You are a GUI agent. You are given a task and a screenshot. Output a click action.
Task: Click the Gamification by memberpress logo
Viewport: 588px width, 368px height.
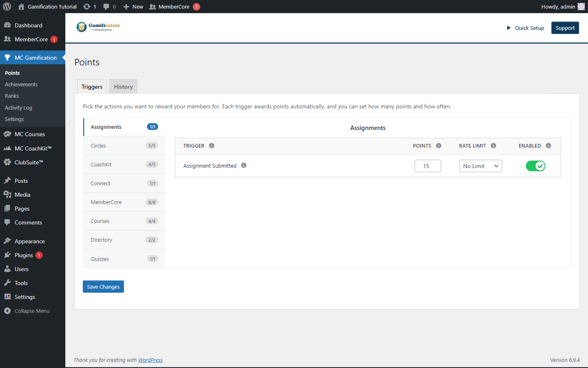[x=98, y=27]
